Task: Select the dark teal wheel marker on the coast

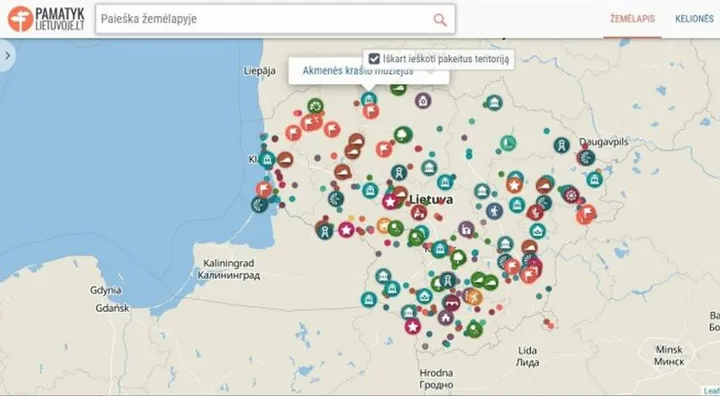Action: 259,204
